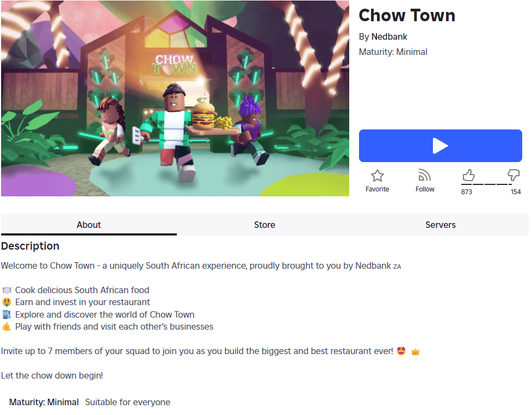Open the About tab
The height and width of the screenshot is (415, 532).
click(x=89, y=225)
